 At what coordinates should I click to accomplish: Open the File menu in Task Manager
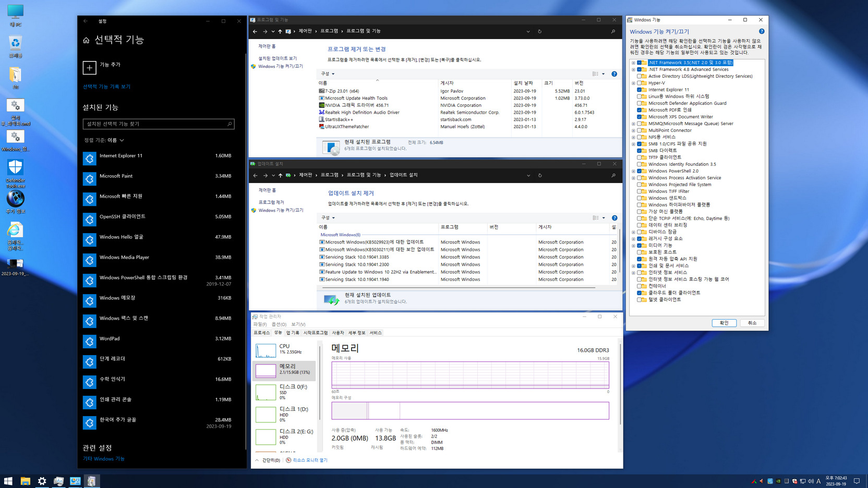click(x=260, y=324)
